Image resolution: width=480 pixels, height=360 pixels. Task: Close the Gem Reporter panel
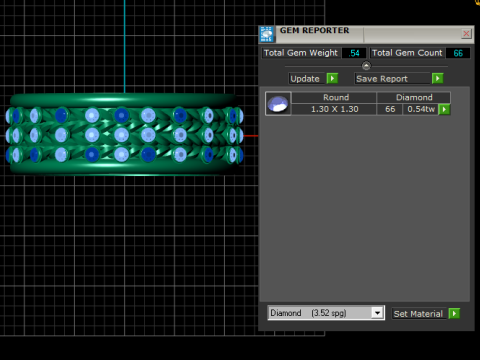466,33
